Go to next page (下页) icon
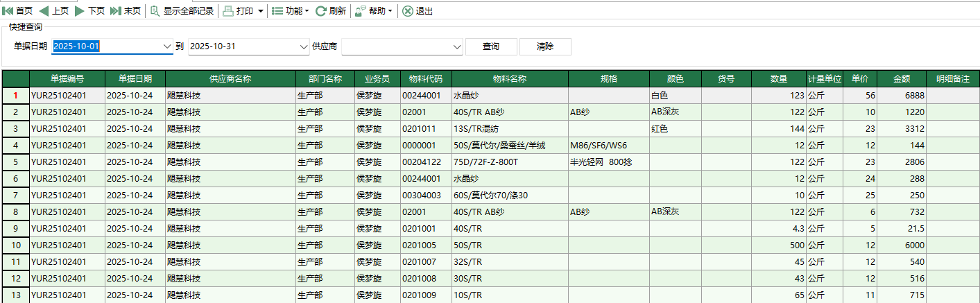Screen dimensions: 980x303 coord(80,11)
